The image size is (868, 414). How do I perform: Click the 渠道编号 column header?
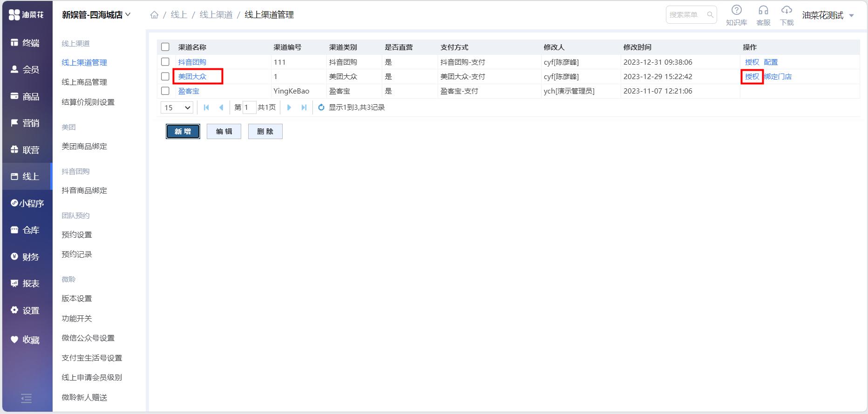(287, 47)
